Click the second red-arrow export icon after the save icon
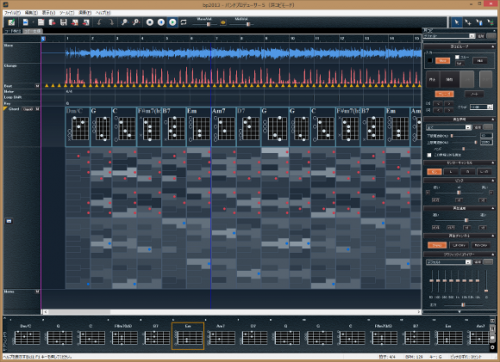This screenshot has height=362, width=500. coord(86,22)
